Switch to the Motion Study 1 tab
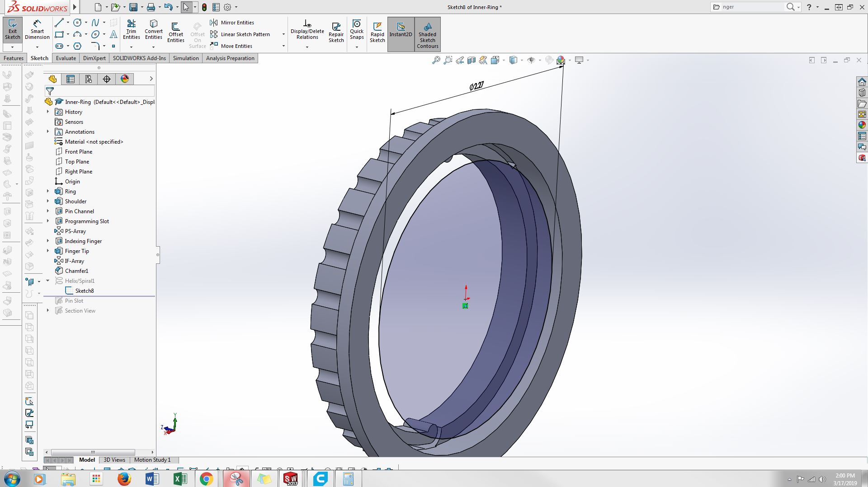868x487 pixels. click(x=152, y=460)
